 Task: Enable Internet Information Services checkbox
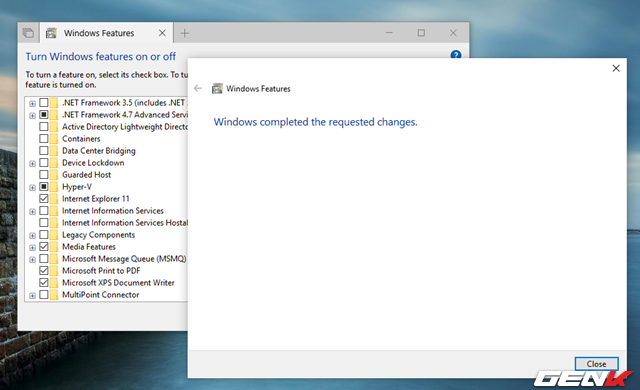pyautogui.click(x=44, y=211)
